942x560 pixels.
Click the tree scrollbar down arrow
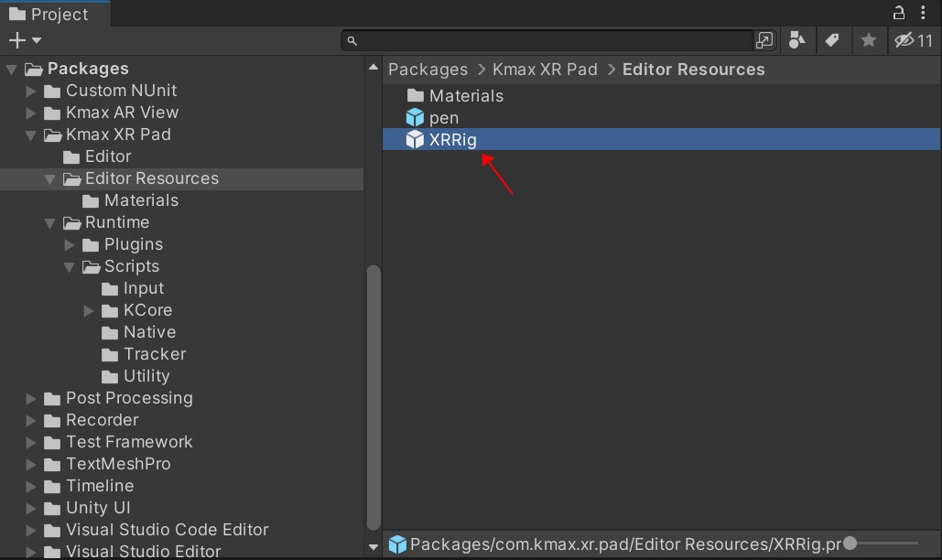(374, 547)
